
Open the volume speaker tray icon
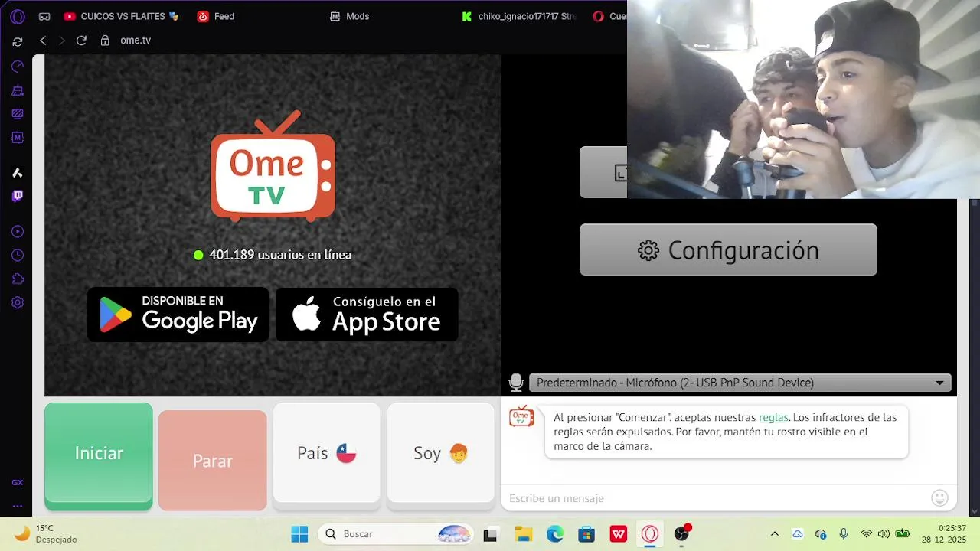click(884, 533)
